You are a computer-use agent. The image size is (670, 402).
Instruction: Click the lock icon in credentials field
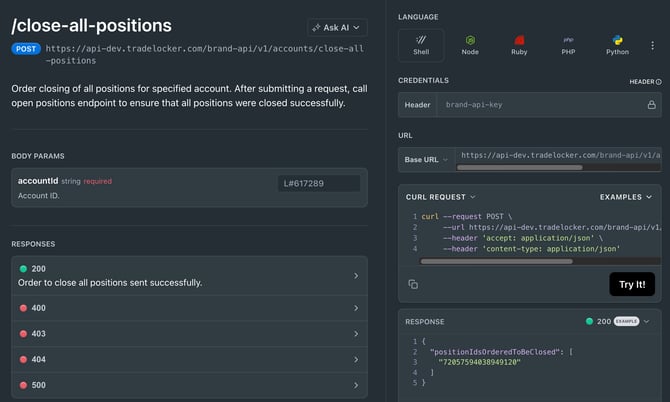tap(651, 104)
